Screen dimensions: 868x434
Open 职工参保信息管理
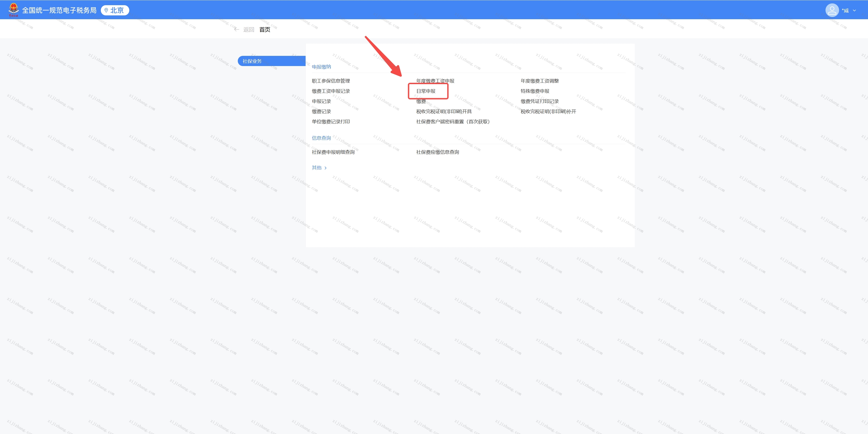330,81
